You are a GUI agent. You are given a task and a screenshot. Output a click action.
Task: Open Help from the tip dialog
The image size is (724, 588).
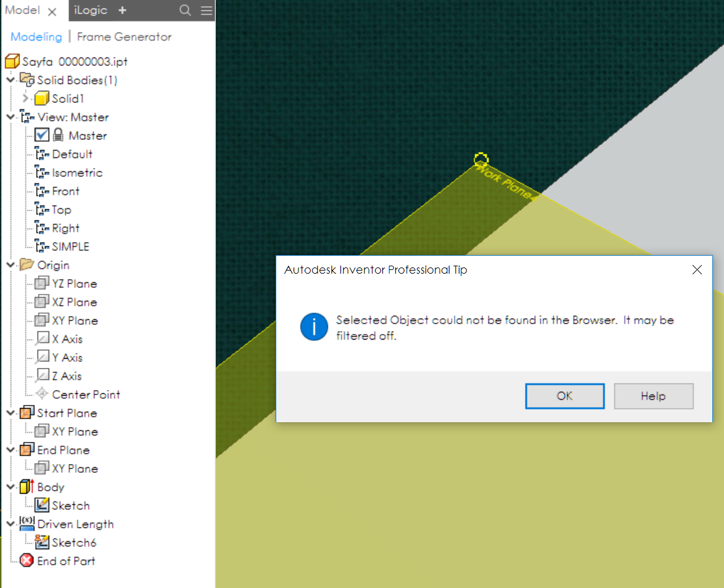[654, 396]
